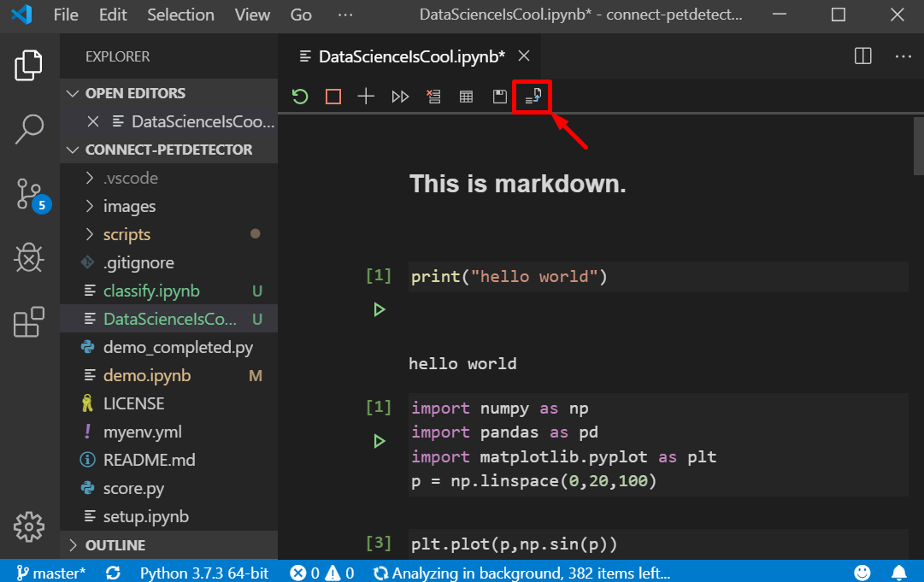Image resolution: width=924 pixels, height=582 pixels.
Task: Click the print("hello world") code cell
Action: point(658,277)
